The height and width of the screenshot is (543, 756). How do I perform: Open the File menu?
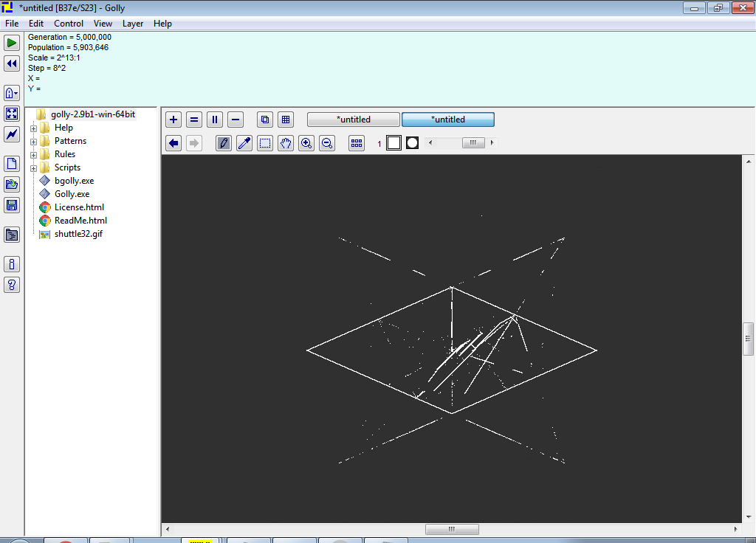(12, 24)
